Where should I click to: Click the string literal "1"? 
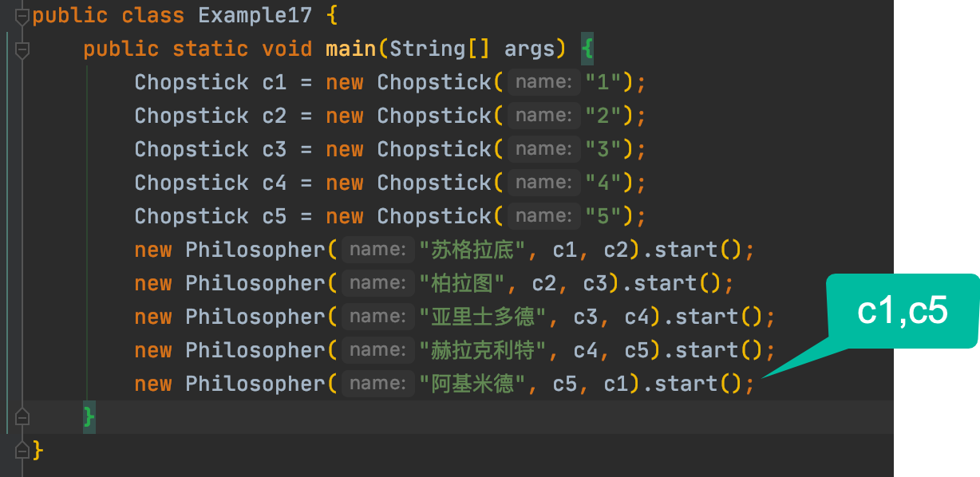[604, 82]
